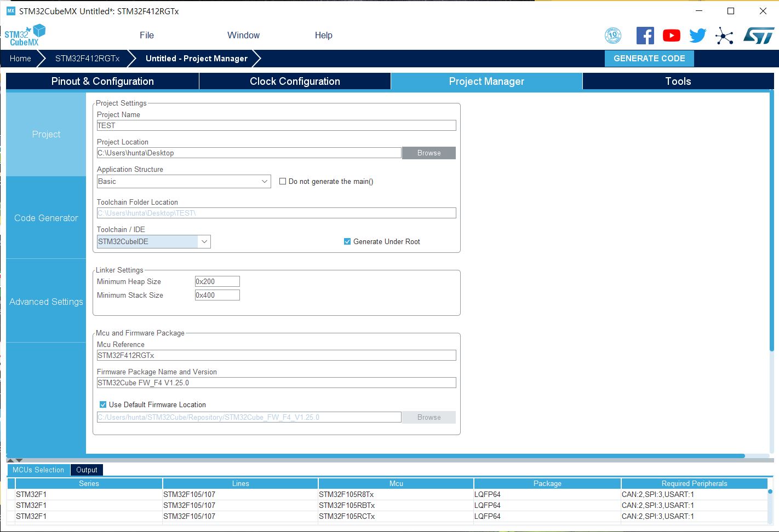Open the Window menu
The height and width of the screenshot is (532, 779).
243,35
